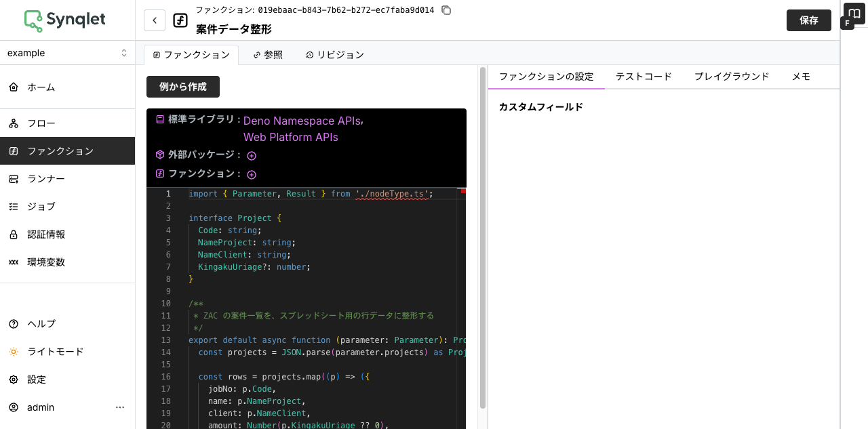Screen dimensions: 868x429
Task: Select the テストコード tab
Action: [644, 77]
